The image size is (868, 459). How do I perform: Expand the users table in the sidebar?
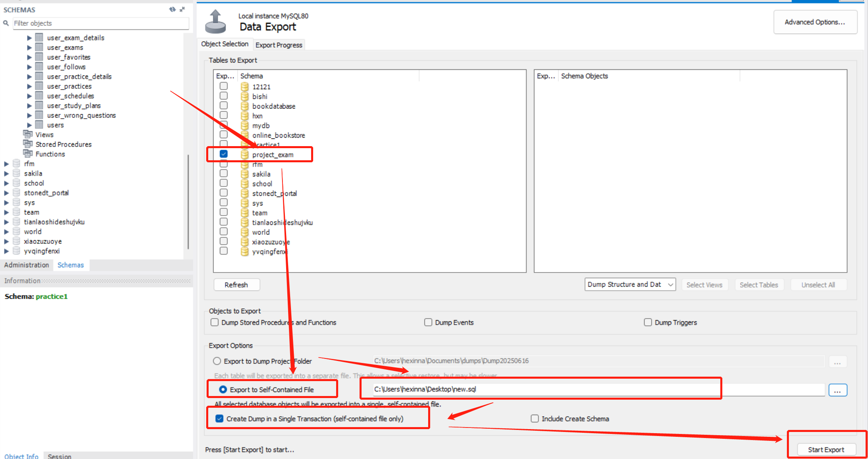[29, 125]
